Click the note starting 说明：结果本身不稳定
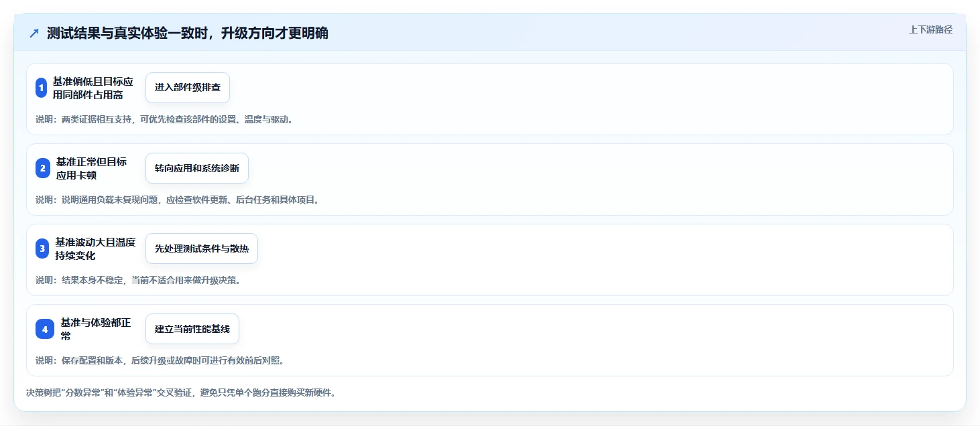 pyautogui.click(x=138, y=280)
